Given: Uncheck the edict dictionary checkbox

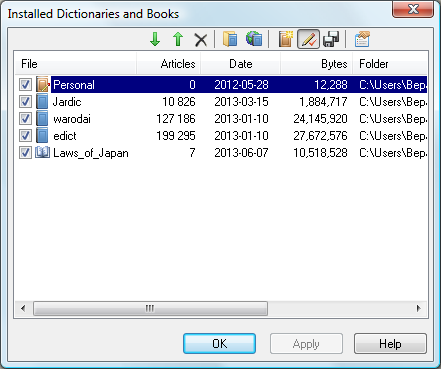Looking at the screenshot, I should 25,136.
